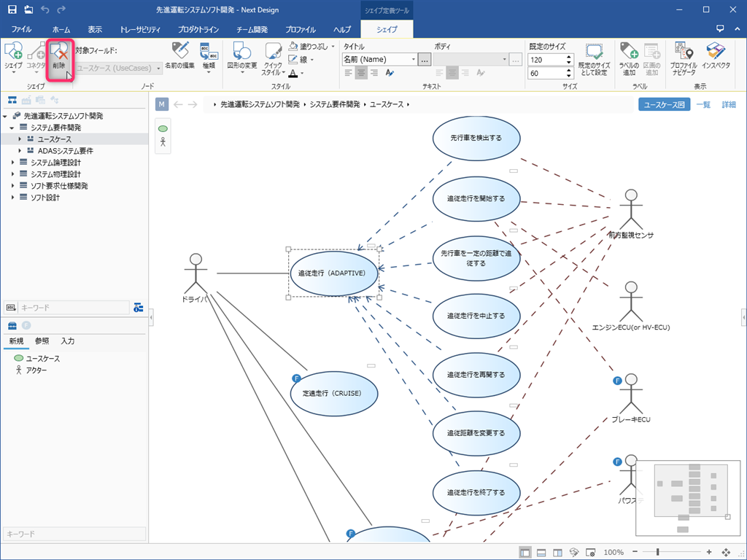
Task: Open the タイトル 名前 (Name) dropdown
Action: click(414, 60)
